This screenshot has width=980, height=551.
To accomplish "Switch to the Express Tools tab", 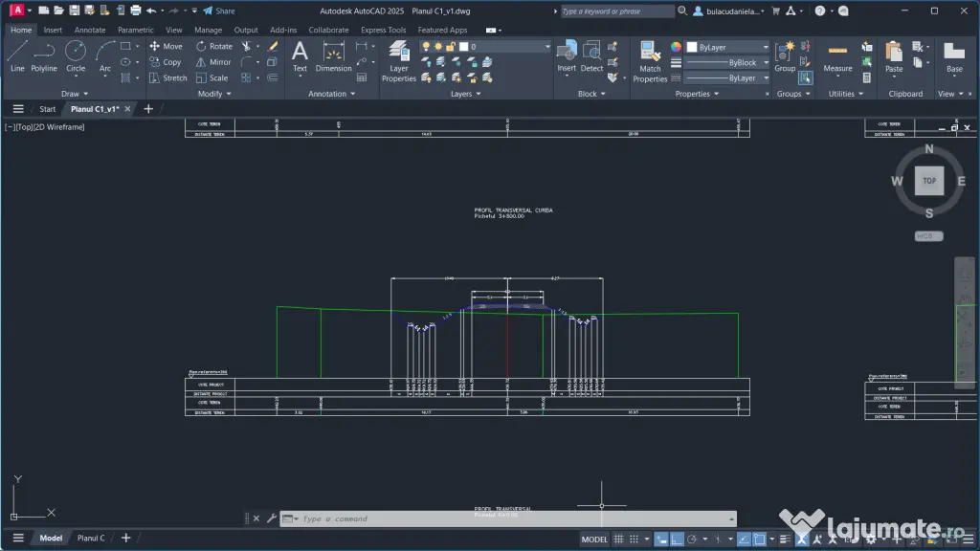I will pos(383,30).
